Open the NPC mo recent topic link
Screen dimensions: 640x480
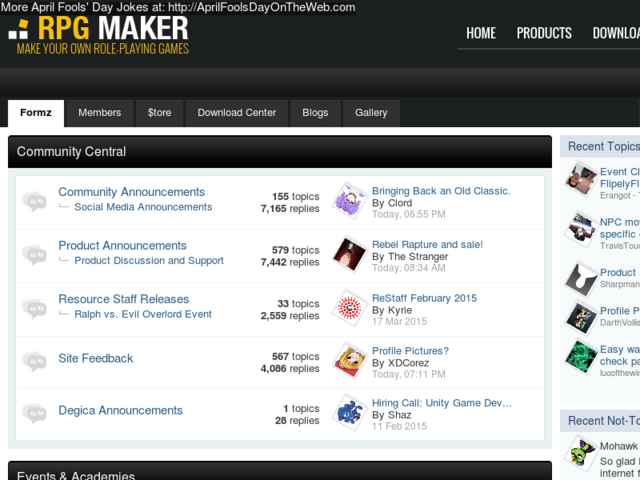point(620,228)
